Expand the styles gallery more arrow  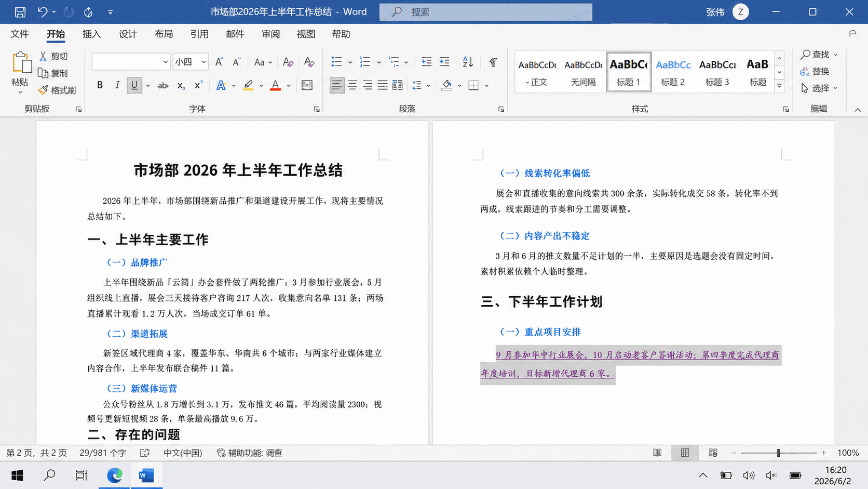[x=779, y=86]
